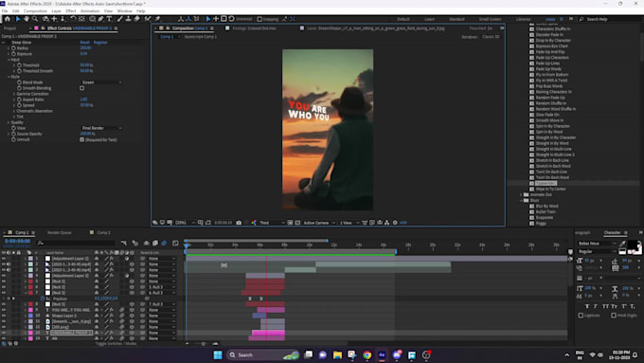Screen dimensions: 644x363
Task: Click the Frame Blending timeline icon
Action: point(155,243)
